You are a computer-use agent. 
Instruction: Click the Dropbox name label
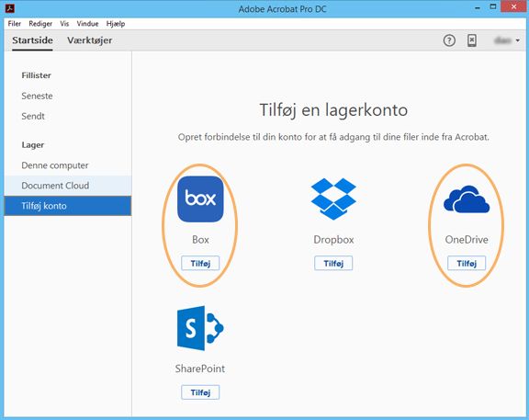[x=333, y=240]
